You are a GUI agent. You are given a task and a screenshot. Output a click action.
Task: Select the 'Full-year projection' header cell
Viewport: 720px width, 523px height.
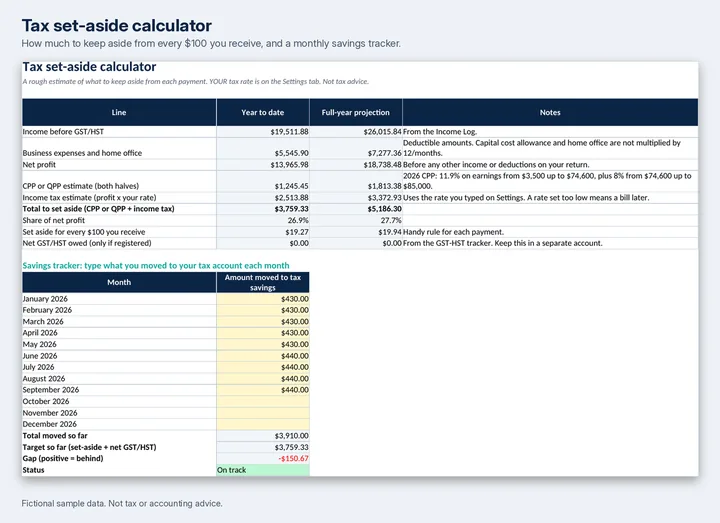pos(355,112)
